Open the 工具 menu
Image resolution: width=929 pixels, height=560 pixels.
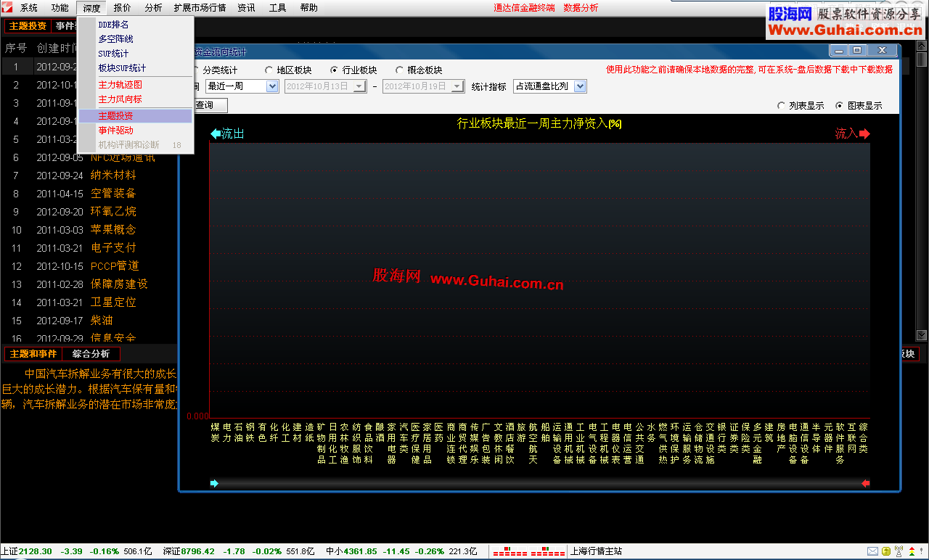click(277, 8)
